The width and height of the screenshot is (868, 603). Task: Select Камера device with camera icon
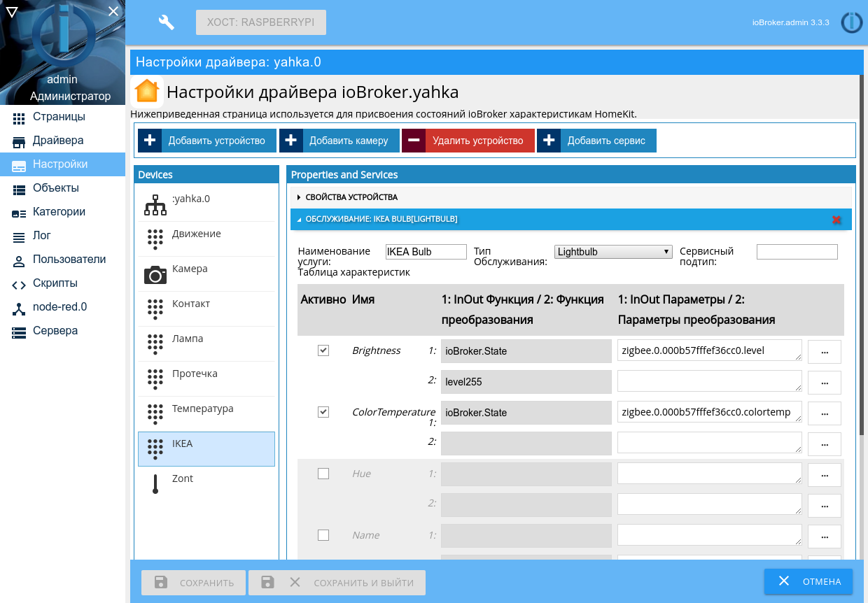[x=206, y=274]
